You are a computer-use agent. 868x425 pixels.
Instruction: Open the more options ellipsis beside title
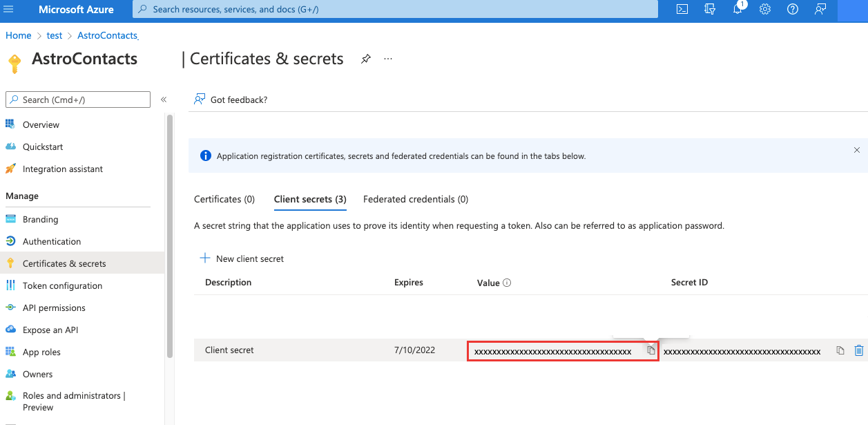coord(388,59)
